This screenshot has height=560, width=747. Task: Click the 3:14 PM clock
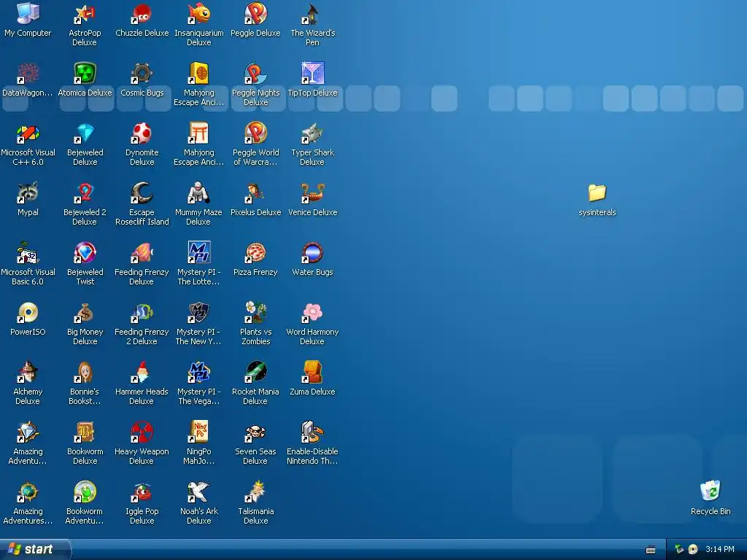720,549
